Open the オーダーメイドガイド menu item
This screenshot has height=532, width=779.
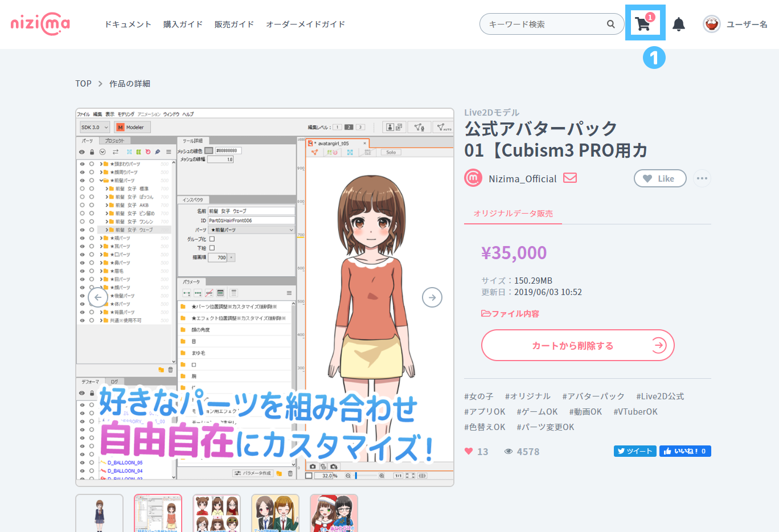click(x=306, y=24)
